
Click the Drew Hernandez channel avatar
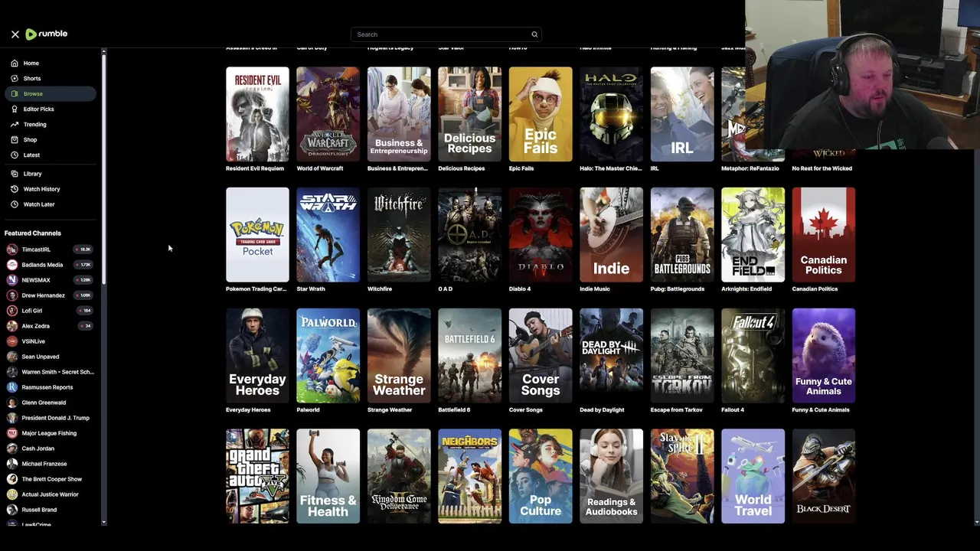pyautogui.click(x=12, y=295)
